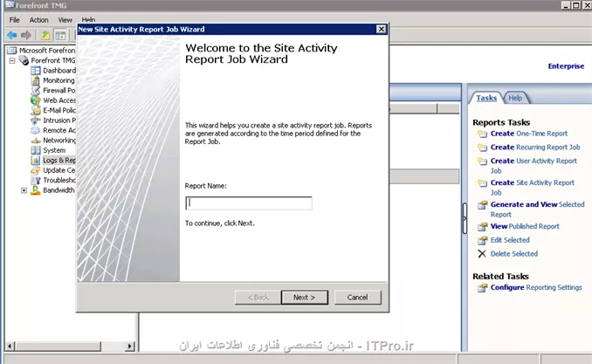This screenshot has width=592, height=364.
Task: Select Bandwidth node icon
Action: [x=36, y=190]
